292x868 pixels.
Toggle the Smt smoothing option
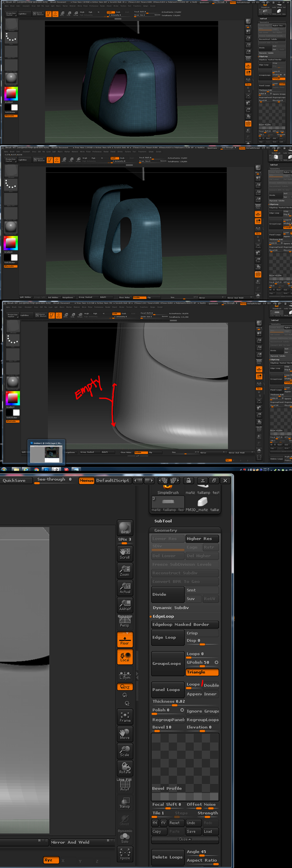coord(202,590)
